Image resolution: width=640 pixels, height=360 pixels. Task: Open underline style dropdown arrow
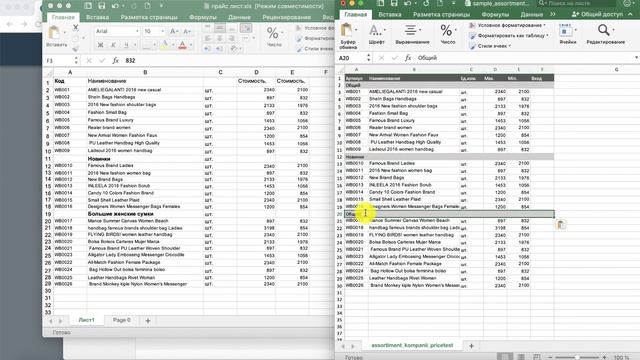coord(135,45)
